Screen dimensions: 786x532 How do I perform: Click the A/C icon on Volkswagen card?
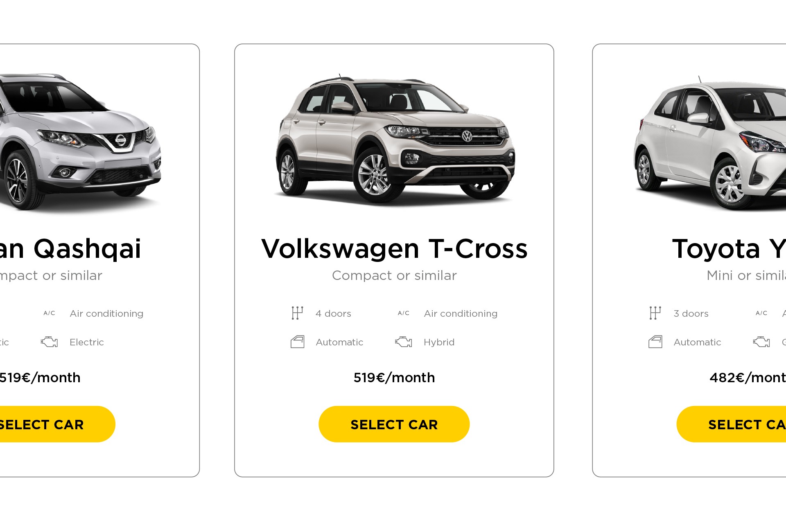tap(403, 313)
